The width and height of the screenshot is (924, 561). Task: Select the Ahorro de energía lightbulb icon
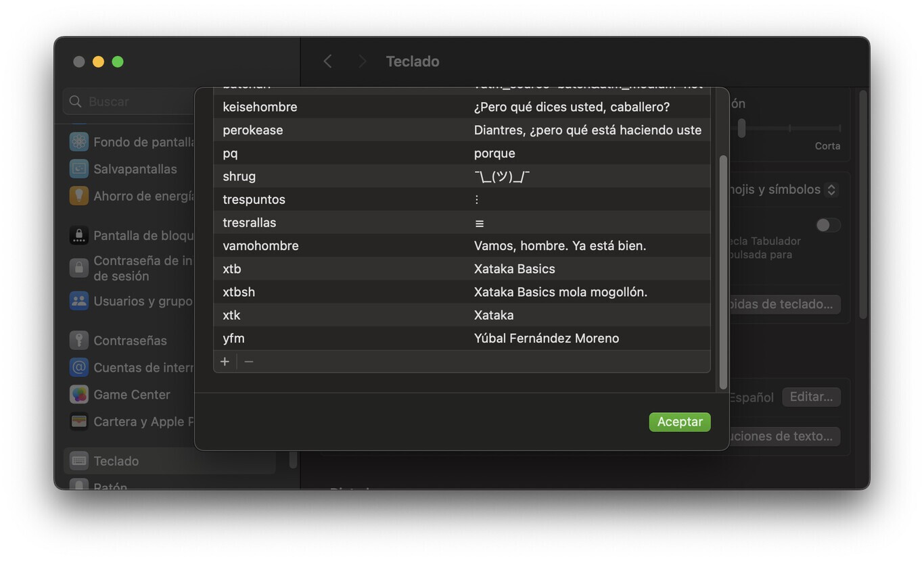tap(79, 196)
